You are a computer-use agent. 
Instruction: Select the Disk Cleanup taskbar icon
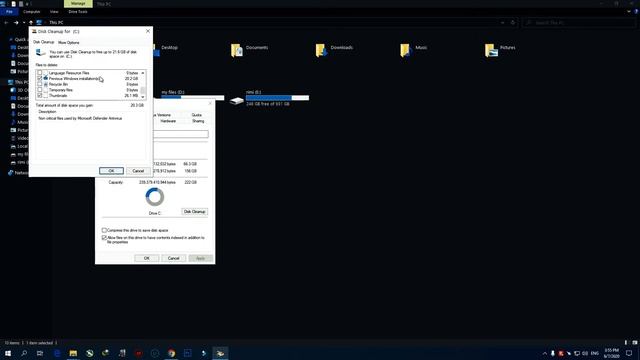click(220, 353)
